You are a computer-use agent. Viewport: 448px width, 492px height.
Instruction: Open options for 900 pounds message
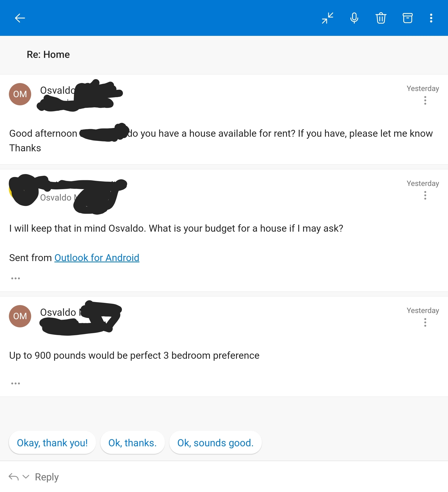[425, 322]
